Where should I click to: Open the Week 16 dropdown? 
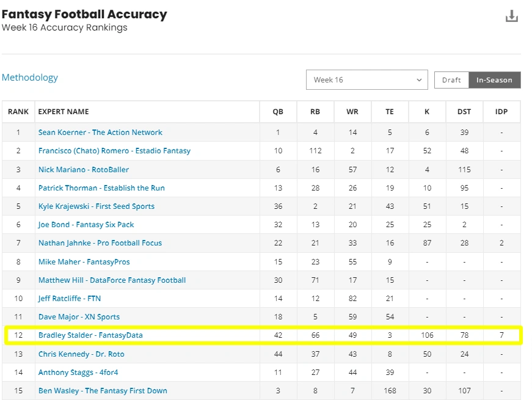tap(366, 80)
